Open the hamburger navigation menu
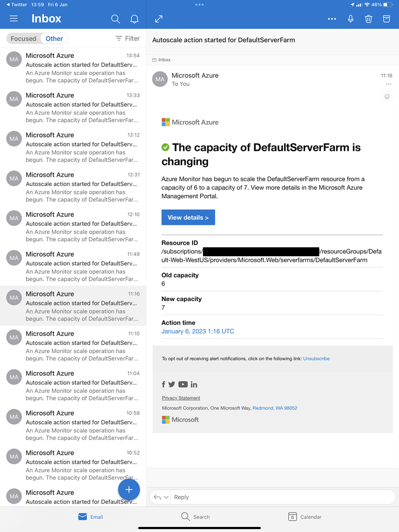 coord(13,18)
